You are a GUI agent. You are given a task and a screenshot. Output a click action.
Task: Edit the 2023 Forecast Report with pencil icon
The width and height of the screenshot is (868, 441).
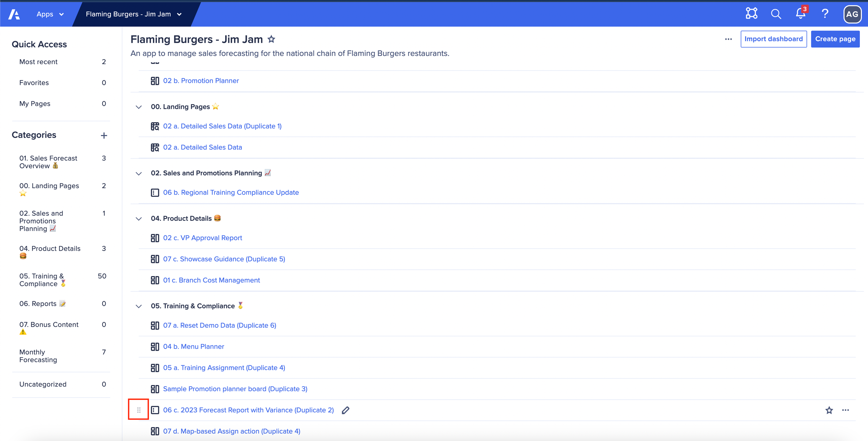click(x=346, y=410)
